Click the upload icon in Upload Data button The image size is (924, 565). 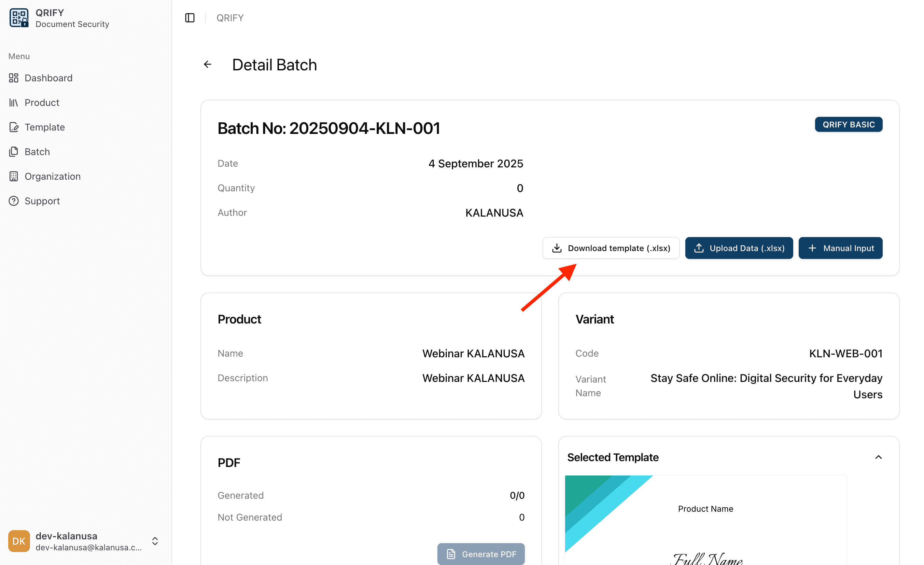pyautogui.click(x=699, y=248)
